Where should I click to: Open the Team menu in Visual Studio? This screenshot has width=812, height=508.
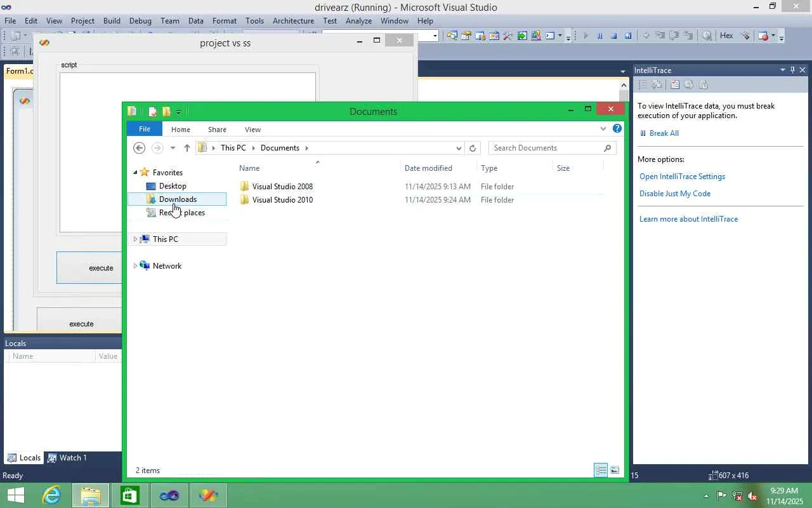169,21
